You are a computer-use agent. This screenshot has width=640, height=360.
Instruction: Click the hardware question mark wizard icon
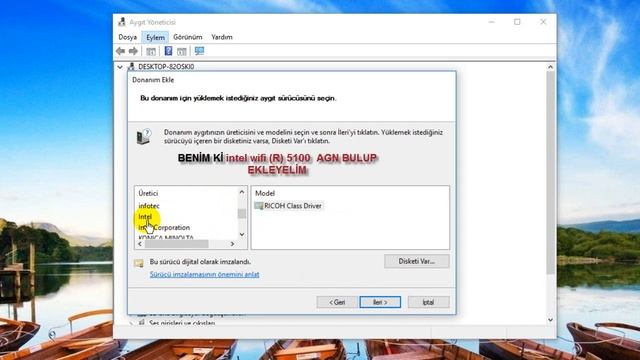pyautogui.click(x=144, y=137)
